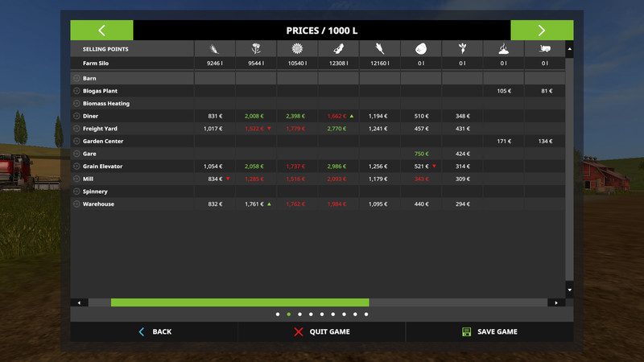Click the green horizontal scrollbar thumb

(240, 302)
